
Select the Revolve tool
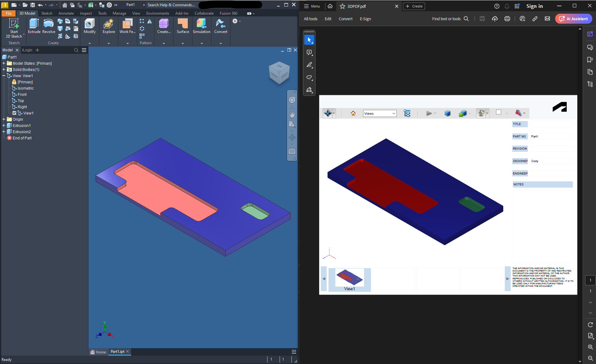coord(49,26)
